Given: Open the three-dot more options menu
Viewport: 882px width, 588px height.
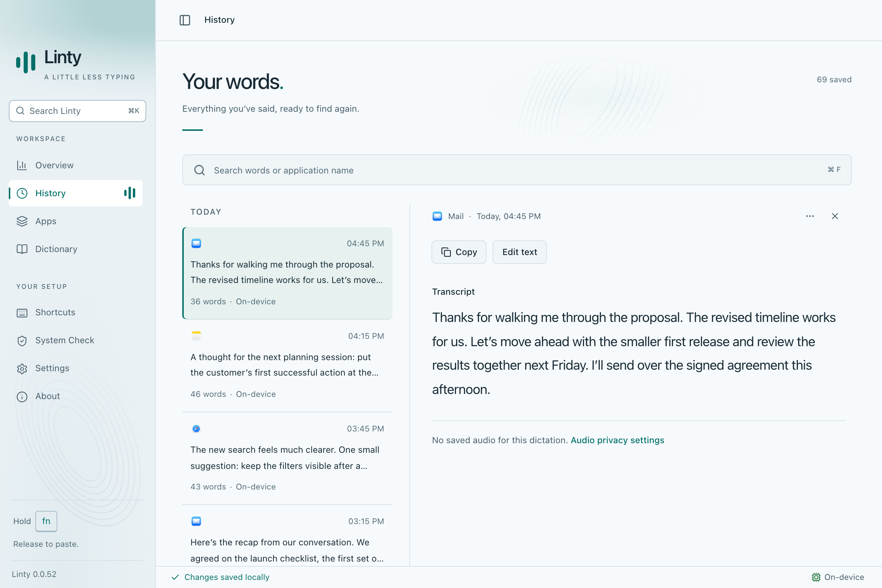Looking at the screenshot, I should 810,216.
